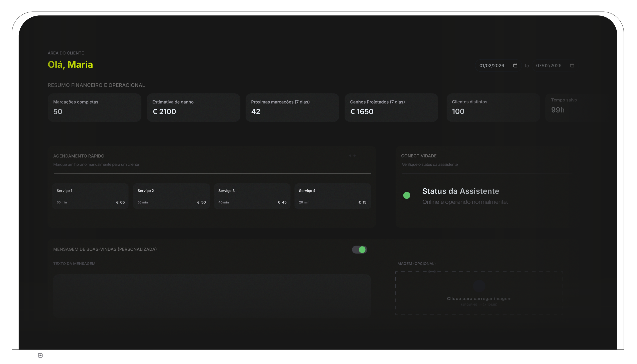Choose the Serviço 3 card, 40 min

(252, 196)
